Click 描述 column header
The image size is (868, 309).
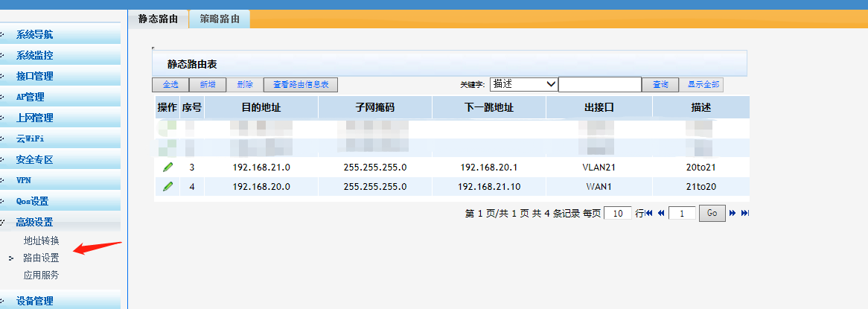click(701, 107)
